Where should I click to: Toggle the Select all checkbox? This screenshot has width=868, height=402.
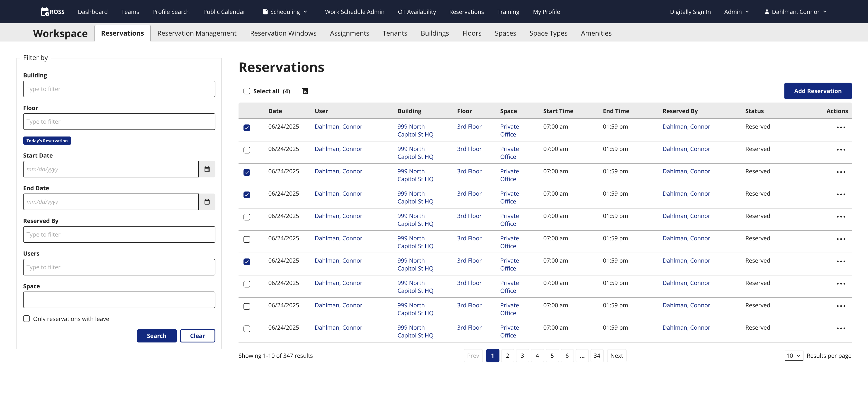click(247, 91)
